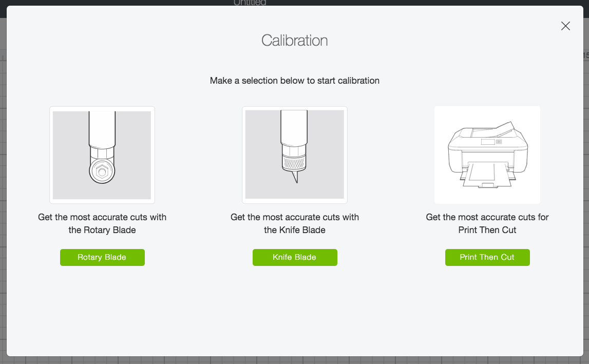Select the Knife Blade illustration
The width and height of the screenshot is (589, 364).
(x=295, y=155)
